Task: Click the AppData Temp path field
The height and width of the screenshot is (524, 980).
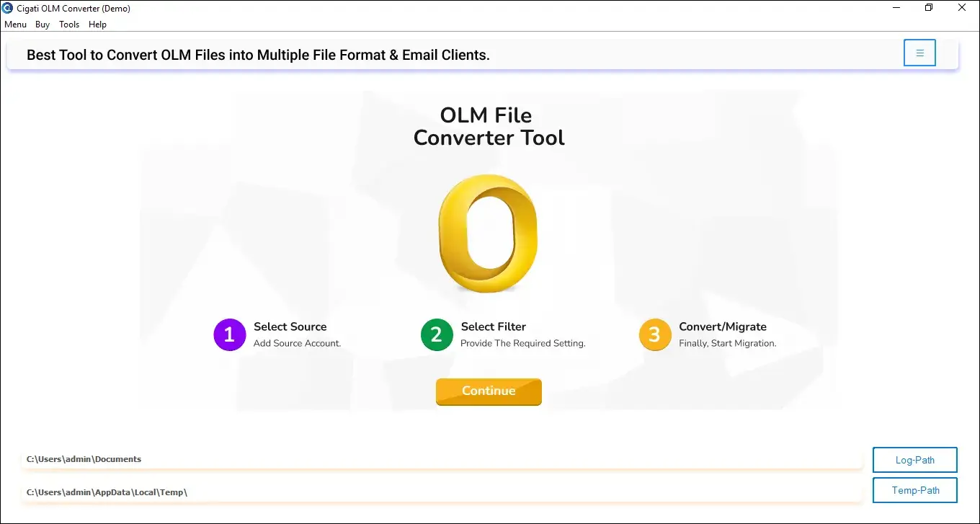Action: (442, 492)
